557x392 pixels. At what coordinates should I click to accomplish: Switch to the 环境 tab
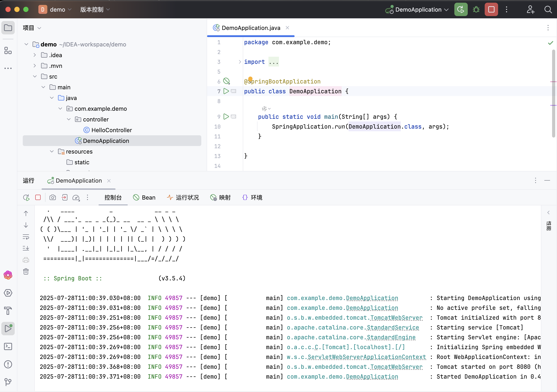tap(252, 197)
